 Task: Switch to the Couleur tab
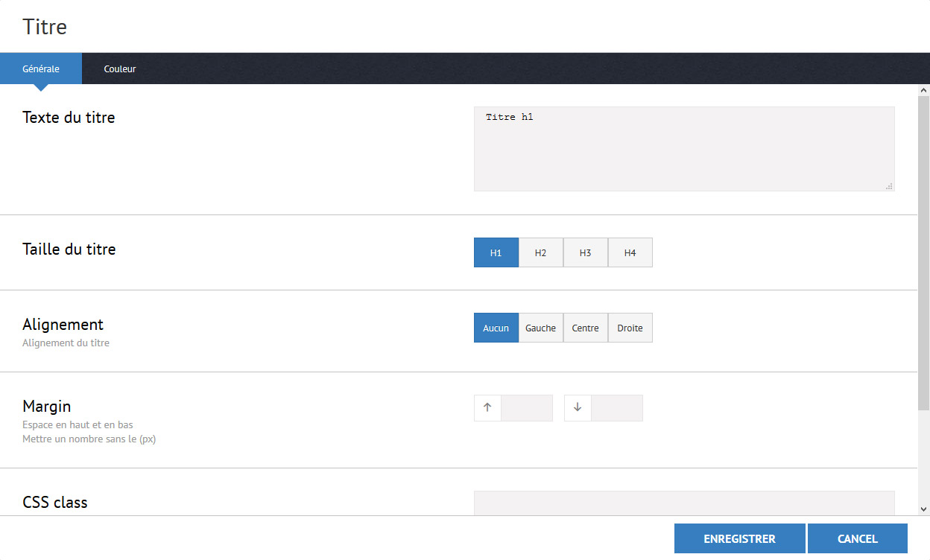point(120,69)
